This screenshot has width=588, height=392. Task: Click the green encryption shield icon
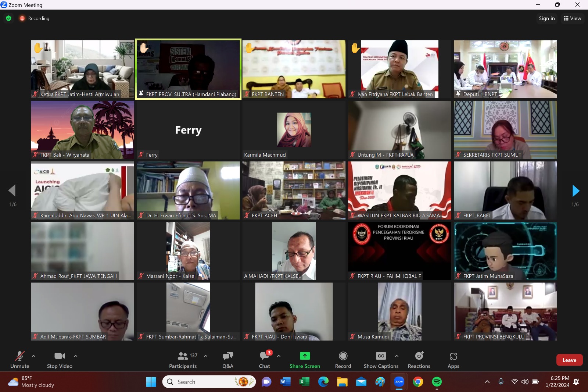click(9, 18)
